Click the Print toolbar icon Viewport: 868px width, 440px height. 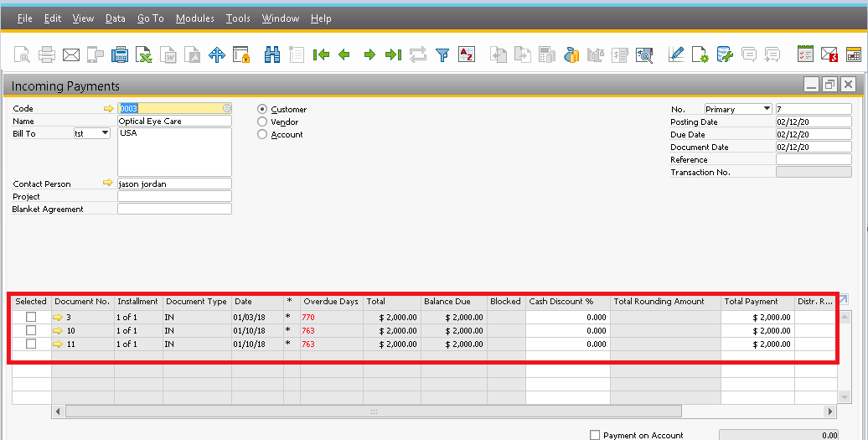pyautogui.click(x=47, y=54)
